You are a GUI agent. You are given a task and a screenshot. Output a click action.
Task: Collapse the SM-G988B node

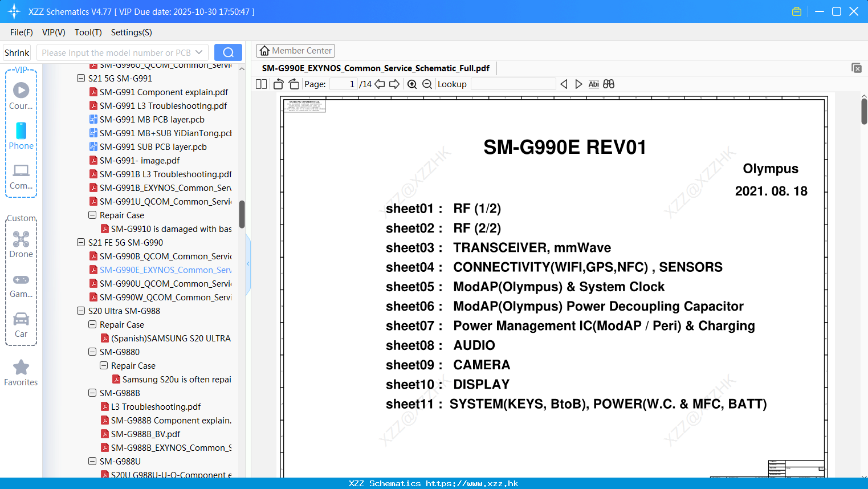click(x=92, y=393)
